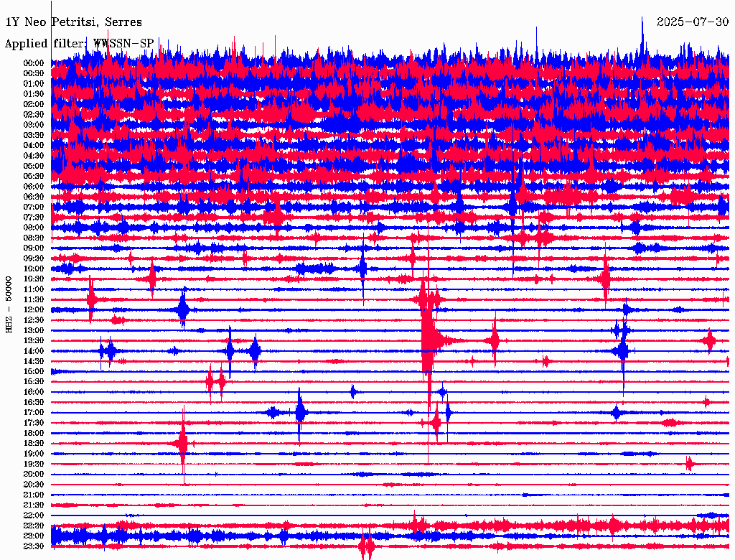Viewport: 735px width, 560px height.
Task: Click the red double burst on the 23:30 trace
Action: pos(367,547)
